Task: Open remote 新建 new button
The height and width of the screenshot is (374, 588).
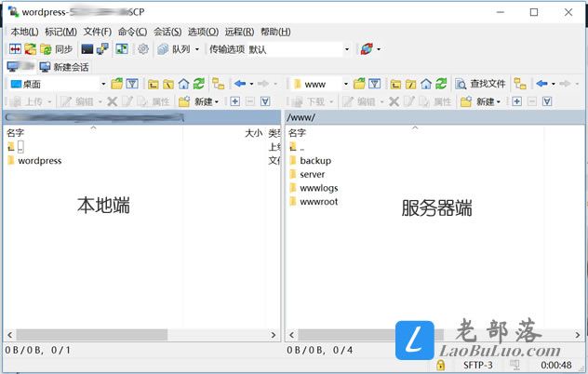Action: click(x=481, y=101)
